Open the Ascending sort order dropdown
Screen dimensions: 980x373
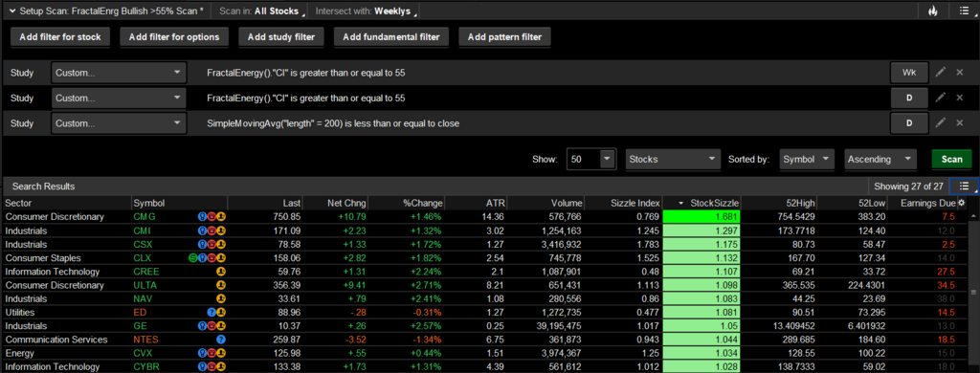[x=880, y=160]
